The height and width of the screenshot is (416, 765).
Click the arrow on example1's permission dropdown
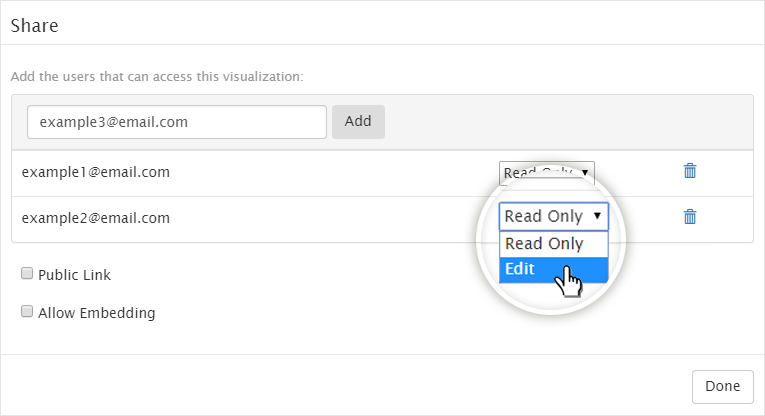point(584,172)
